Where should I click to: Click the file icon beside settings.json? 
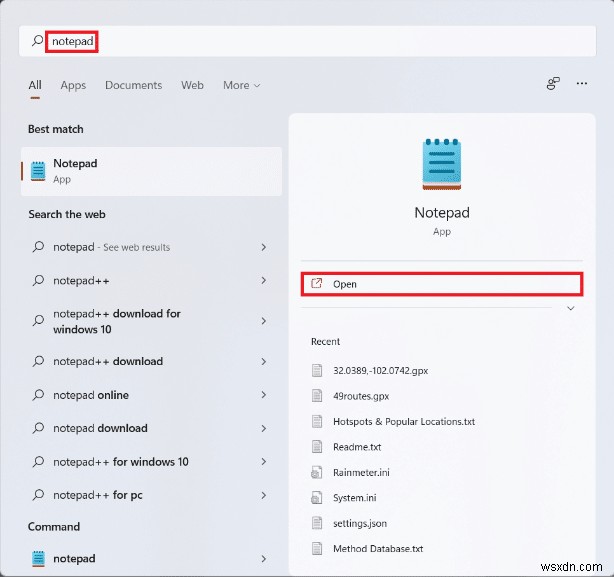317,523
